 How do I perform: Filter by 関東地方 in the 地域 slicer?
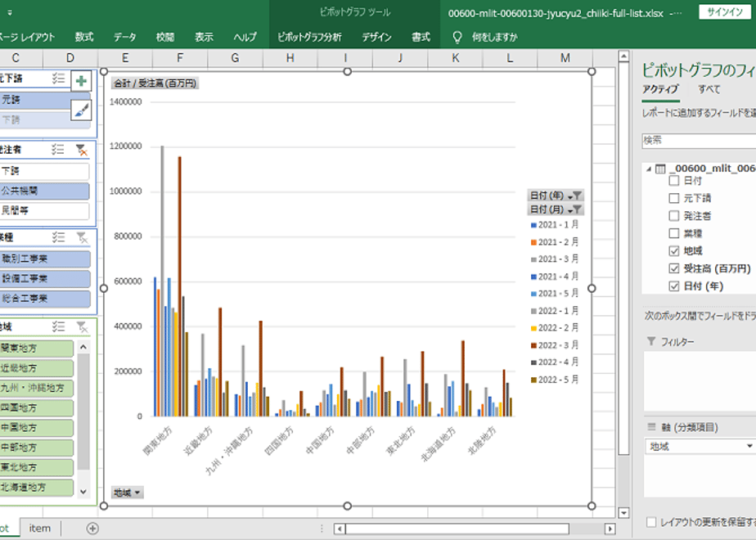[x=37, y=348]
